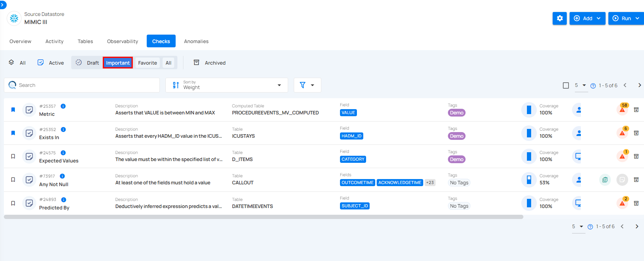Archive the Exists In check
The image size is (644, 261).
pyautogui.click(x=636, y=133)
